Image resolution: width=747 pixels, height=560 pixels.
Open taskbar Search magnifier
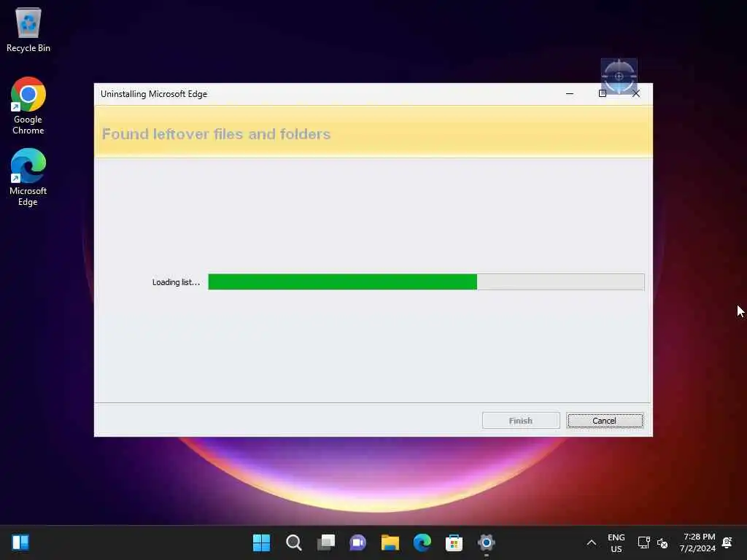click(x=293, y=542)
